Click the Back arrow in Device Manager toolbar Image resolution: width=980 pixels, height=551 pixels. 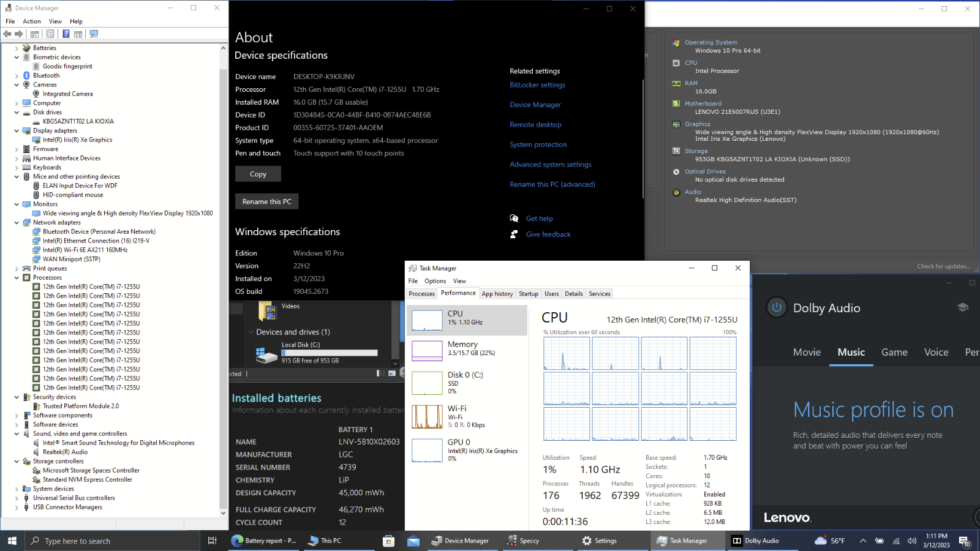(x=7, y=34)
